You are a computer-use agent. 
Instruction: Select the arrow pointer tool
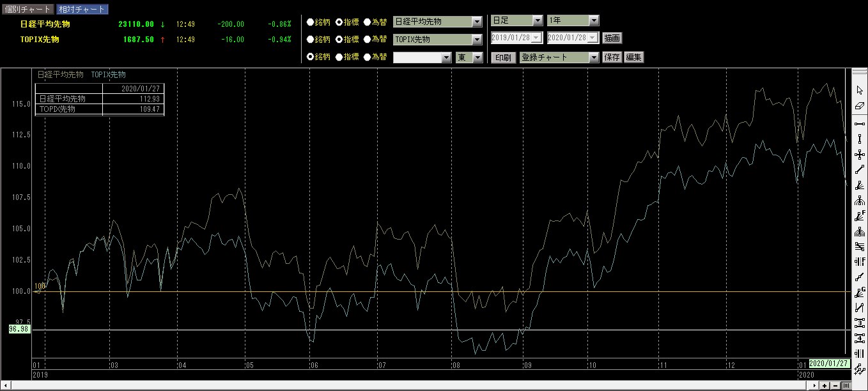pos(860,90)
